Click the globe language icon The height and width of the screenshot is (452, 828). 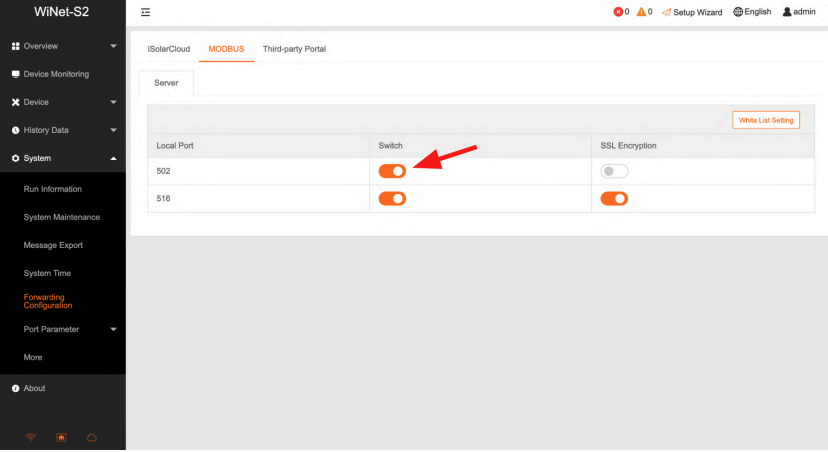(x=738, y=12)
